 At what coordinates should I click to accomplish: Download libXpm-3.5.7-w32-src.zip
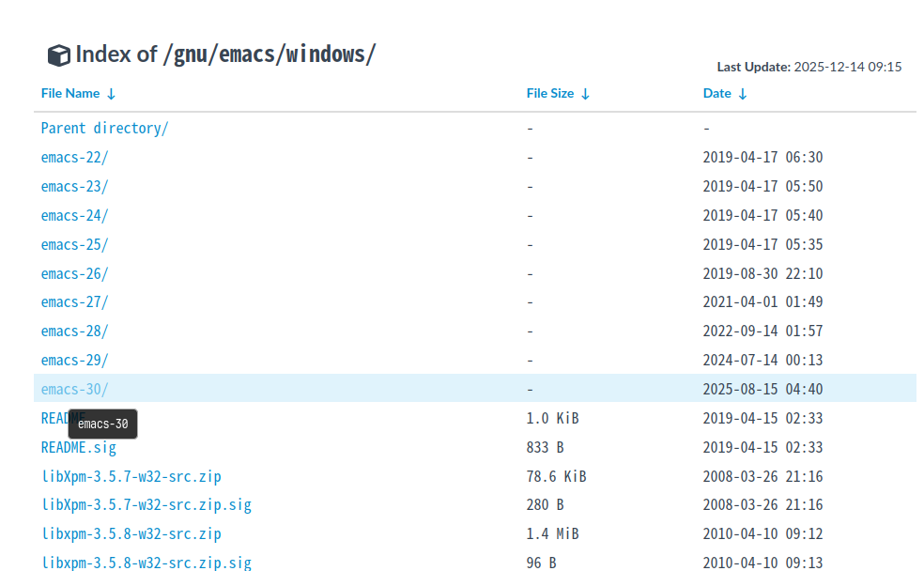(131, 476)
